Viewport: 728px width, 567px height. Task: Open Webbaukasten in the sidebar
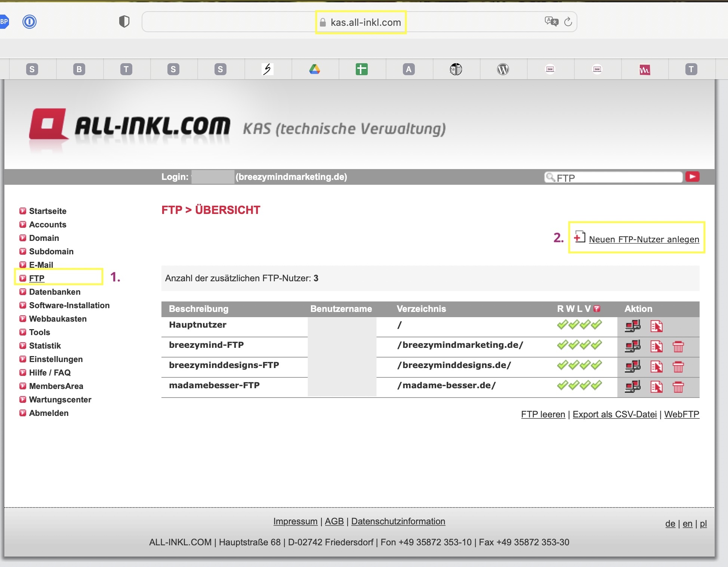tap(58, 319)
